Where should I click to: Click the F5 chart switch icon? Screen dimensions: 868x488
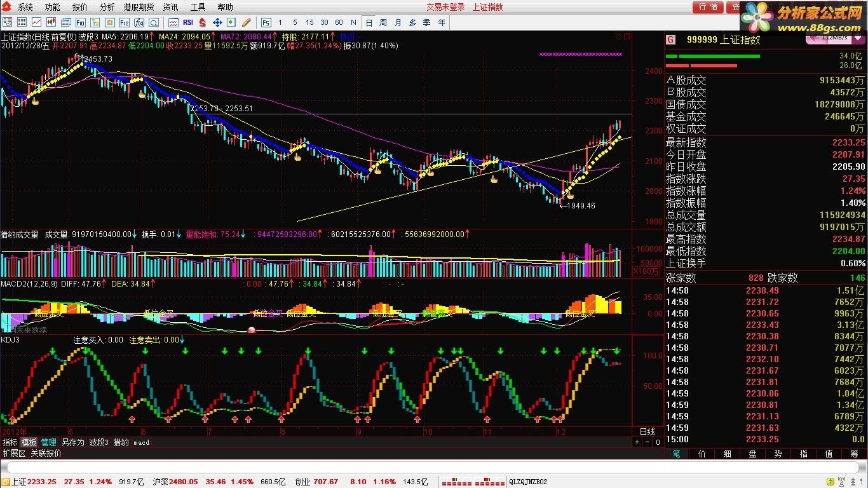[x=266, y=22]
